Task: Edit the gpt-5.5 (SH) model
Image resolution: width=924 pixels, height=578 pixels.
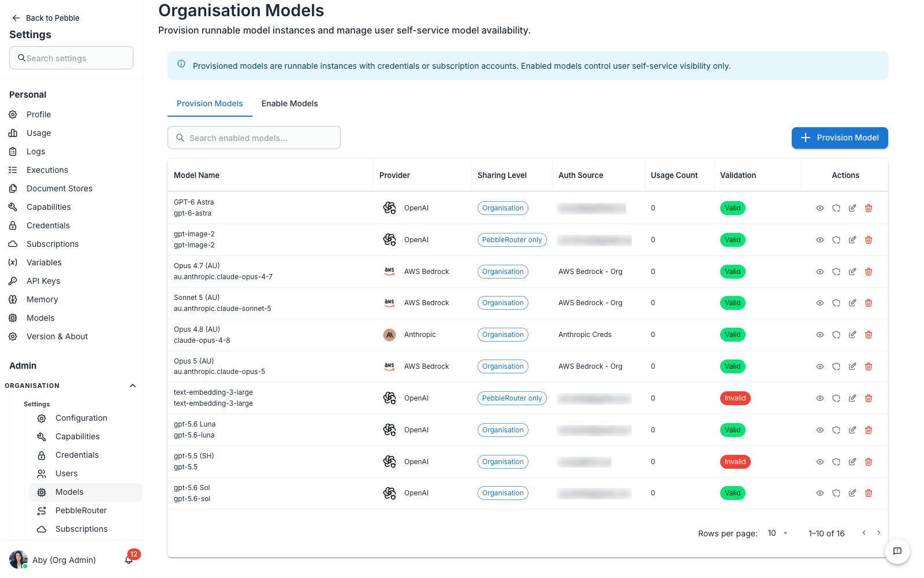Action: [x=852, y=462]
